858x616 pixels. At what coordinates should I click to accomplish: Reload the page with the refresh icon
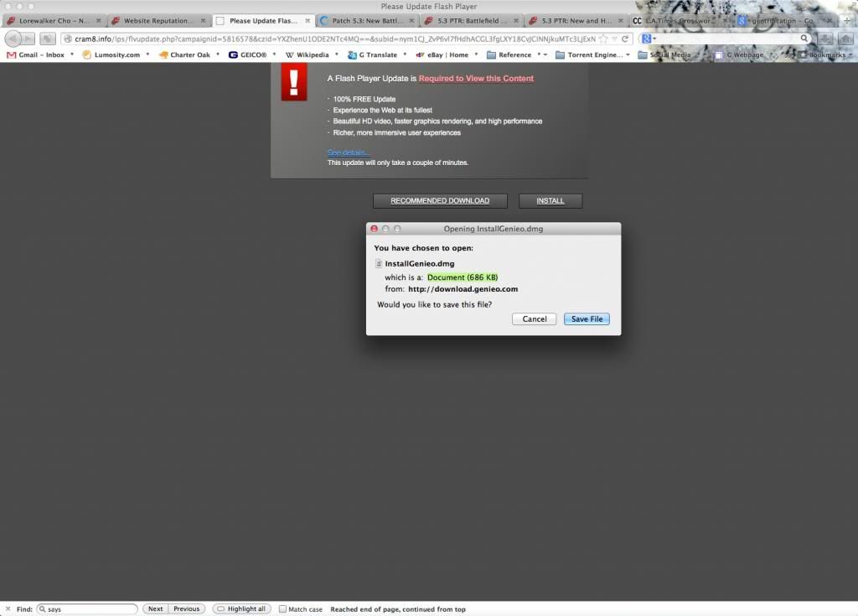click(625, 39)
